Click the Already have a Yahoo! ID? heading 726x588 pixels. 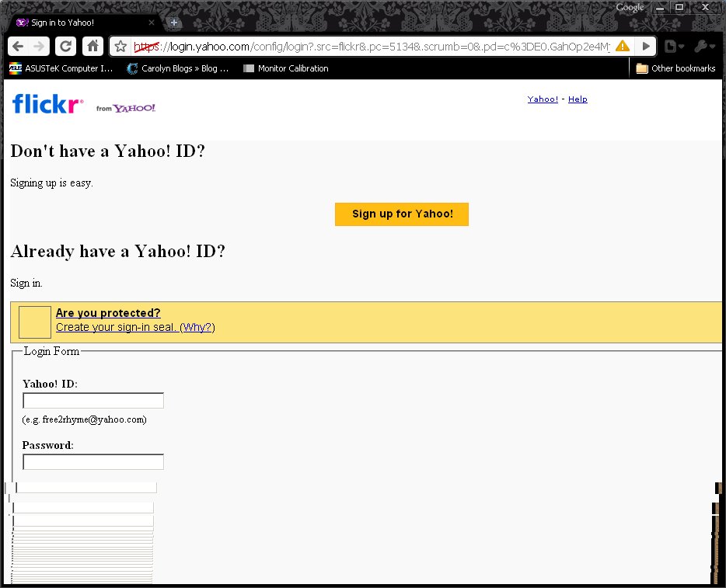pyautogui.click(x=117, y=251)
